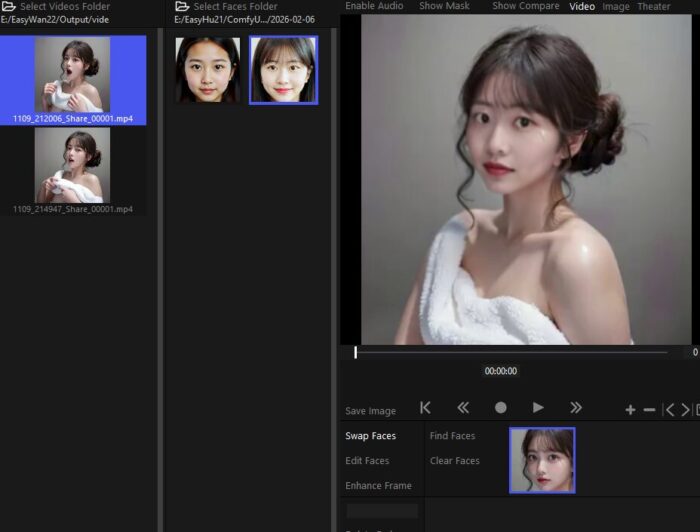Screen dimensions: 700x532
Task: Click the video timeline slider
Action: [510, 352]
